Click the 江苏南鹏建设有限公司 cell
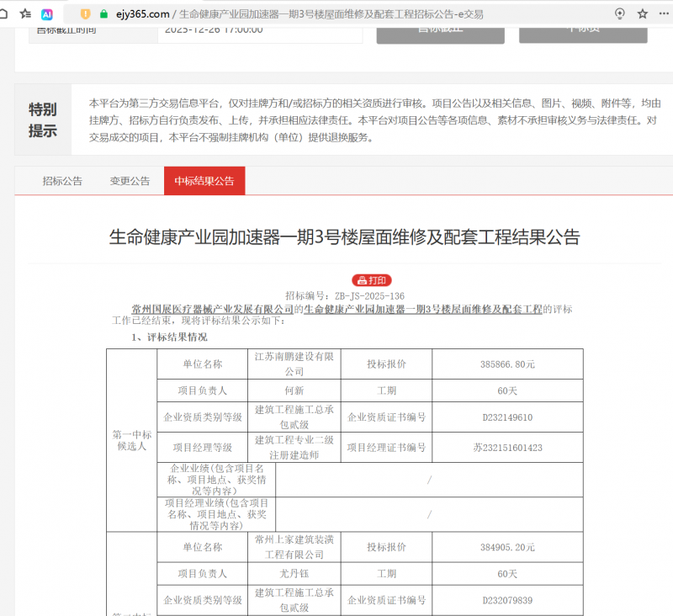The height and width of the screenshot is (616, 673). [294, 364]
